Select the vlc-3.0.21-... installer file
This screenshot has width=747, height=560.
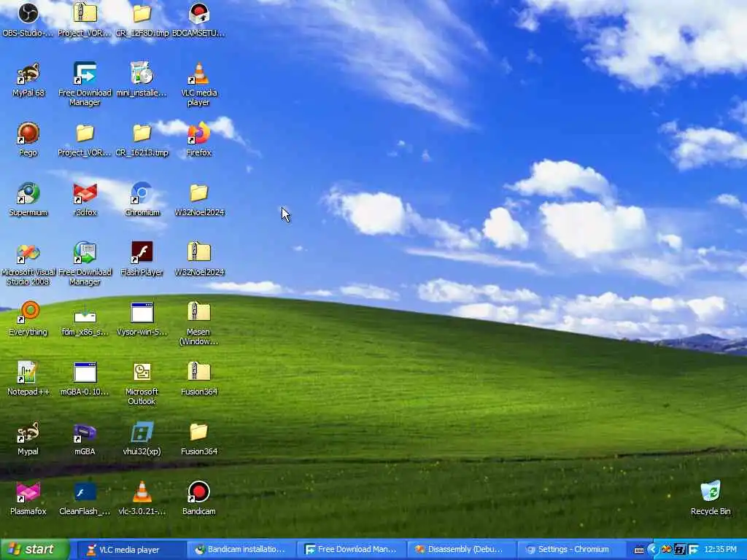point(142,499)
